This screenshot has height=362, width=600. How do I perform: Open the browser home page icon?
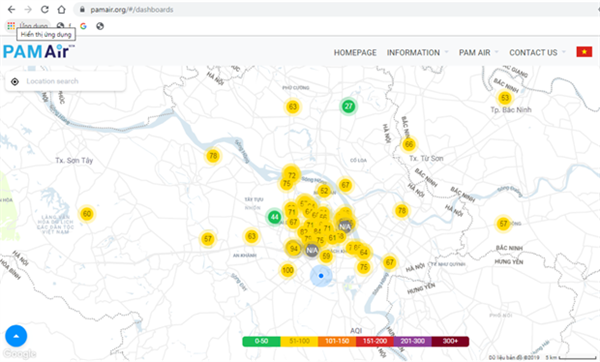[62, 10]
